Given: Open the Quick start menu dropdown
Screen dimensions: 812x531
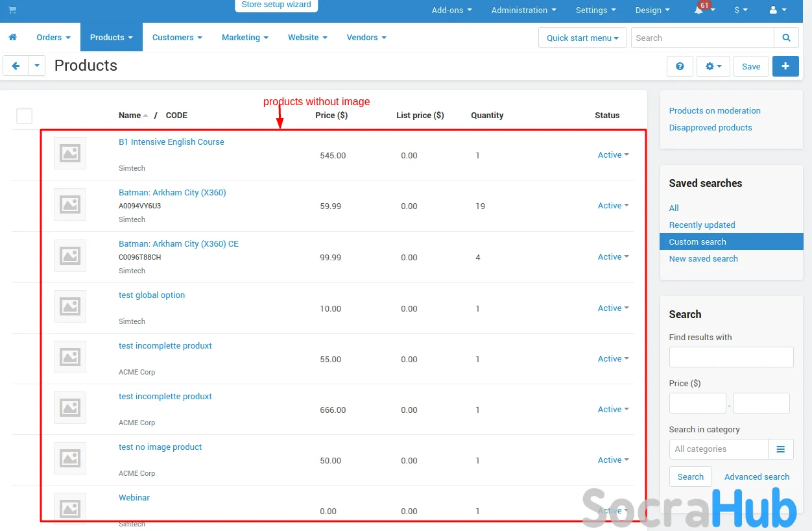Looking at the screenshot, I should (x=582, y=38).
